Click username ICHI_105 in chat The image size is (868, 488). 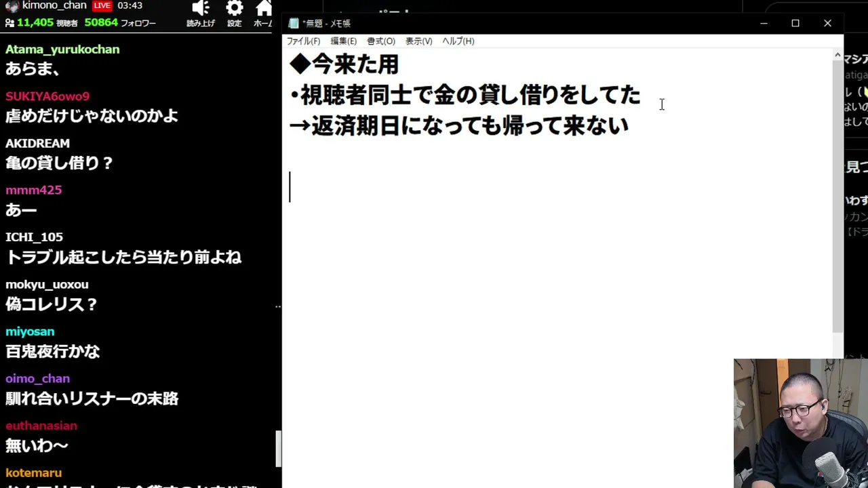tap(34, 237)
